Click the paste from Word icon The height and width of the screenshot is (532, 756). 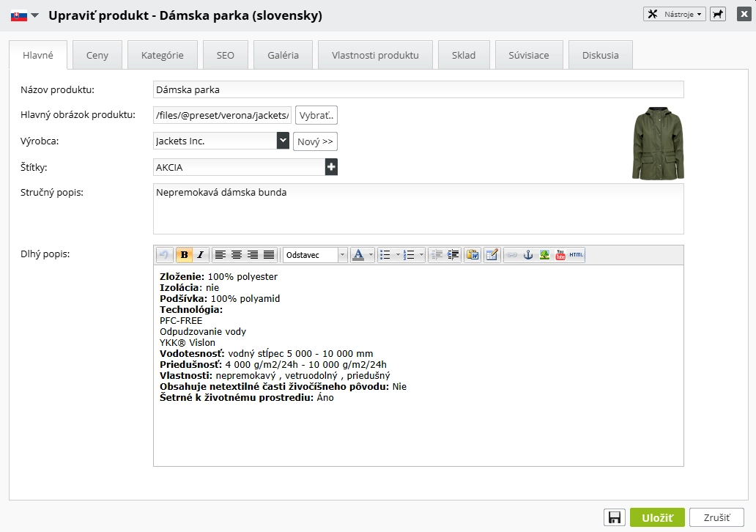click(x=472, y=255)
